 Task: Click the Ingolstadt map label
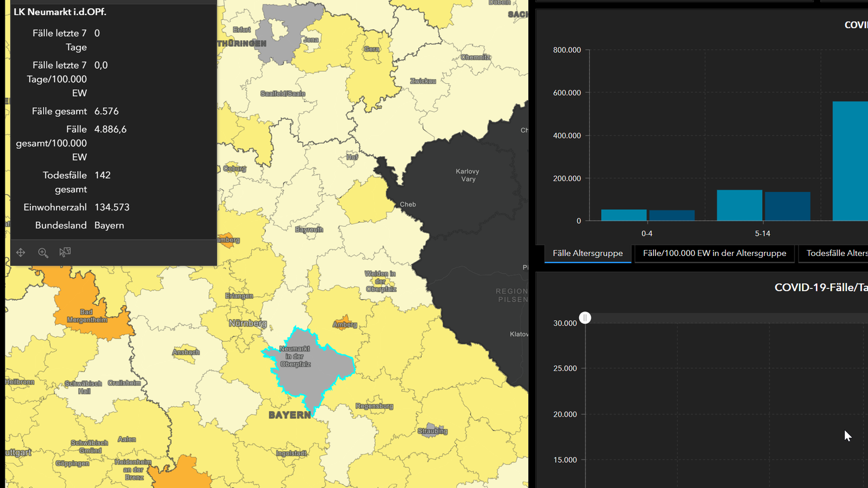coord(292,453)
